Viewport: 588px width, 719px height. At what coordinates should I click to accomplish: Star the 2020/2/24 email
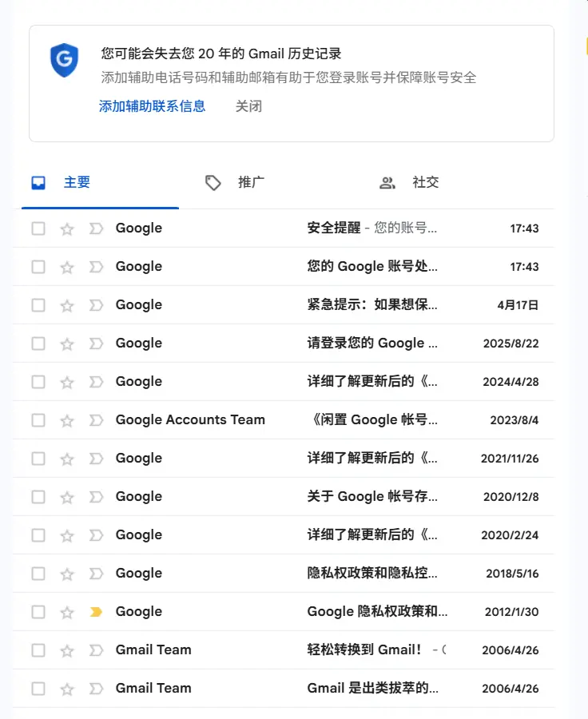click(x=67, y=535)
